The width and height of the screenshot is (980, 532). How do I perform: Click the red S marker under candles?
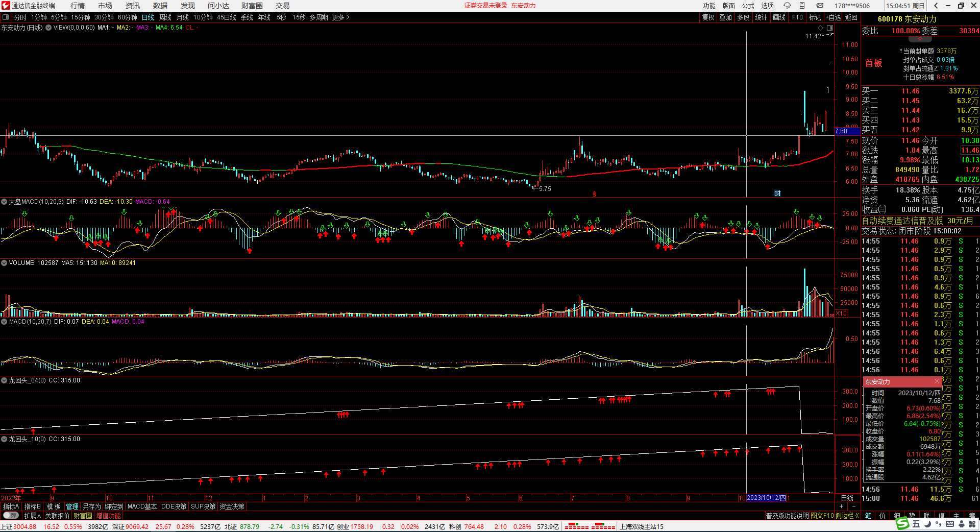point(594,194)
